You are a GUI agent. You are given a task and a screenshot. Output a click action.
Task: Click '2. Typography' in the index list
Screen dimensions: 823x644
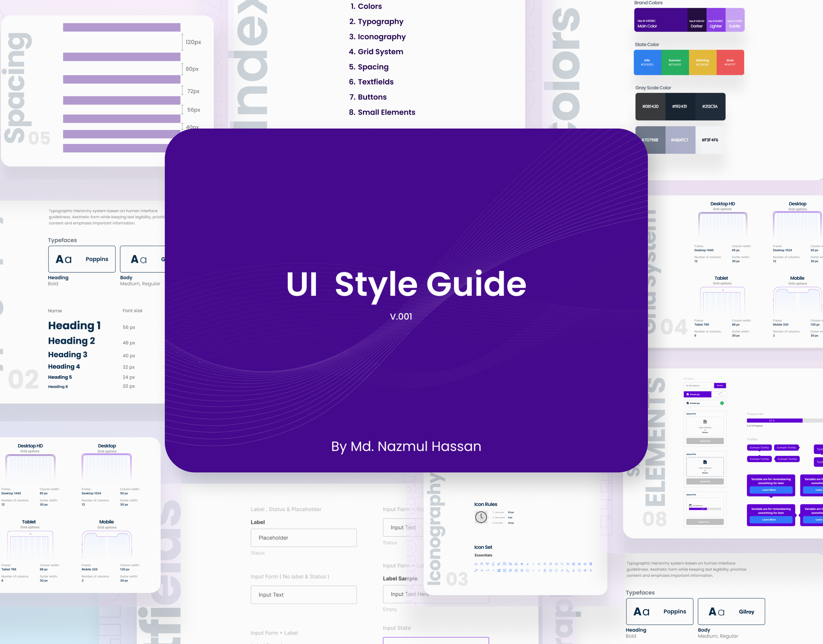click(x=376, y=21)
